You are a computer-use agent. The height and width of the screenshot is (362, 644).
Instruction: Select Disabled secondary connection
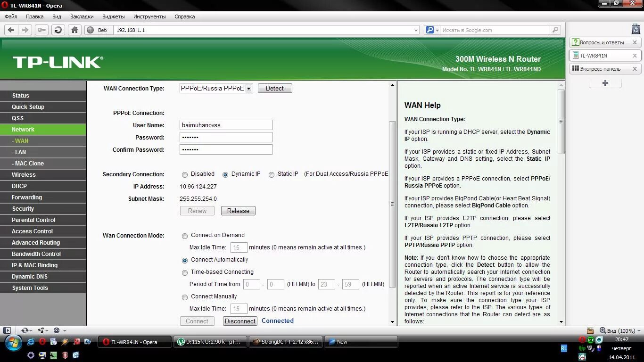point(185,174)
